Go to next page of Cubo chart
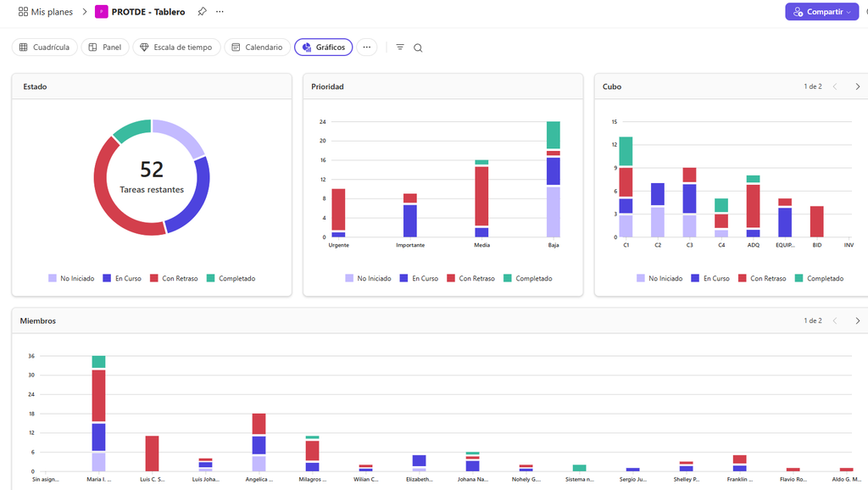868x490 pixels. 858,86
